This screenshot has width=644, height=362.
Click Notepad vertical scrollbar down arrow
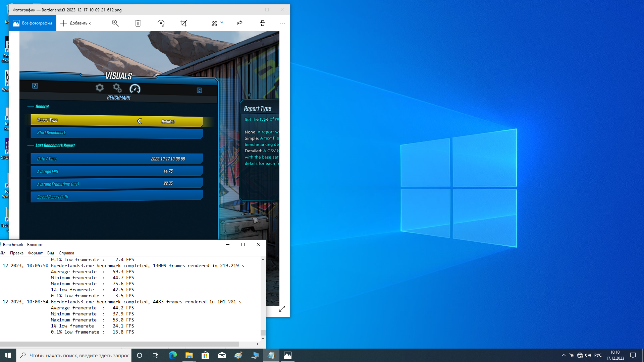[263, 338]
